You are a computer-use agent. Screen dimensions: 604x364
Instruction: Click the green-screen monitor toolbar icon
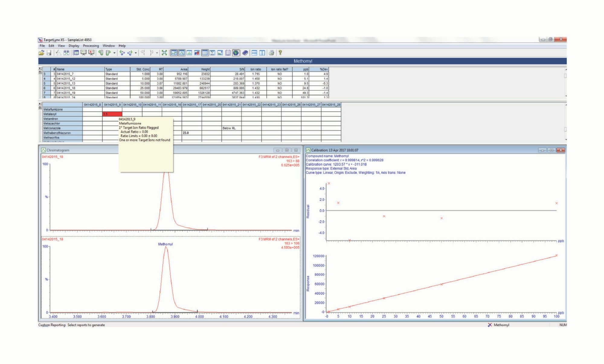pyautogui.click(x=84, y=53)
